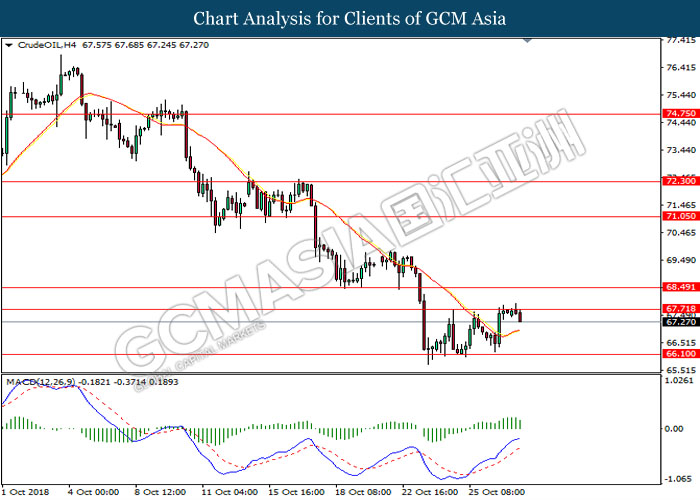
Task: Select the 74.750 price level label
Action: tap(681, 113)
